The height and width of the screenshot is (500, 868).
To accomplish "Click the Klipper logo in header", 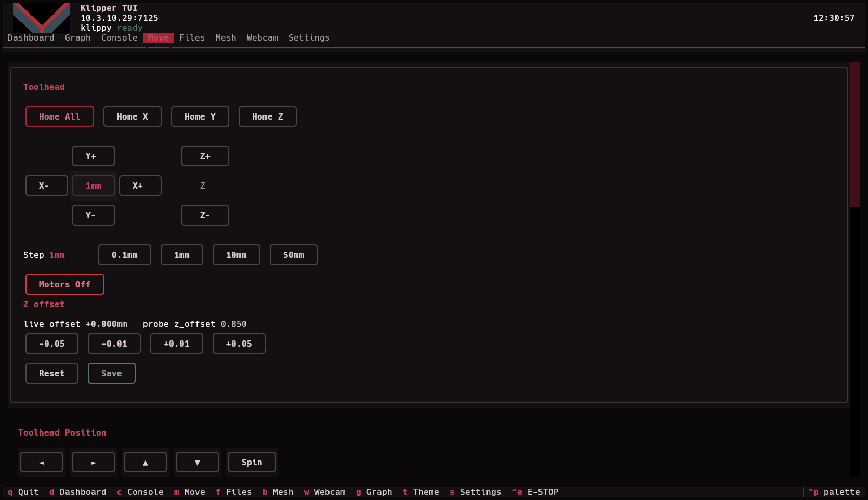I will (42, 18).
